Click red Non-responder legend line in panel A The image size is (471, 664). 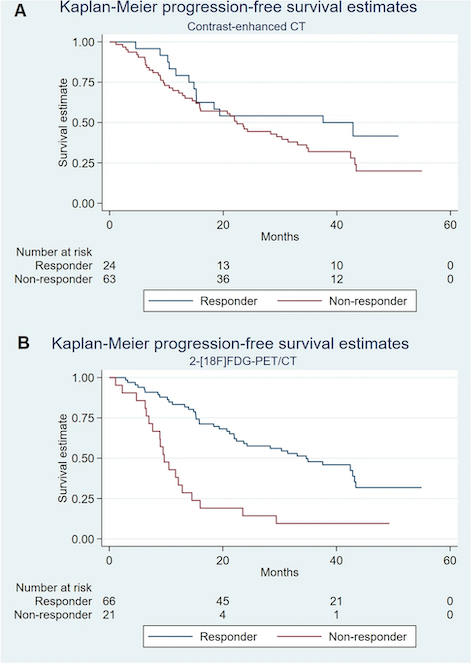click(299, 301)
